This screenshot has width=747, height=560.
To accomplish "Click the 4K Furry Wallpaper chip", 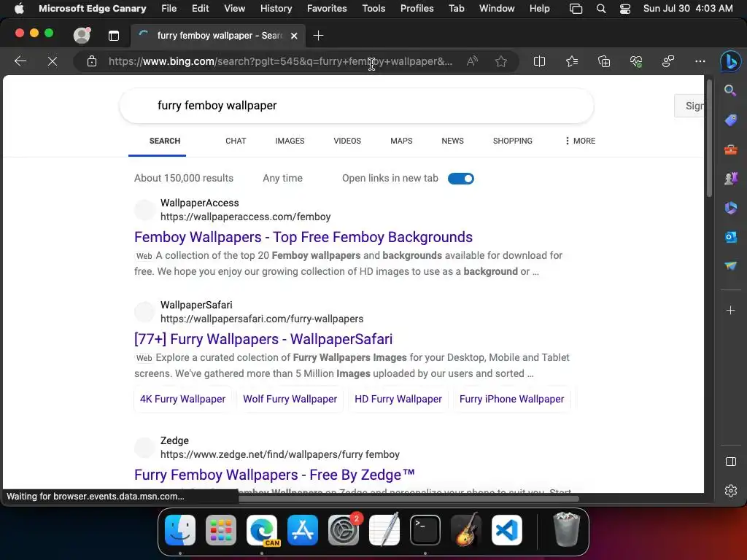I will [182, 399].
